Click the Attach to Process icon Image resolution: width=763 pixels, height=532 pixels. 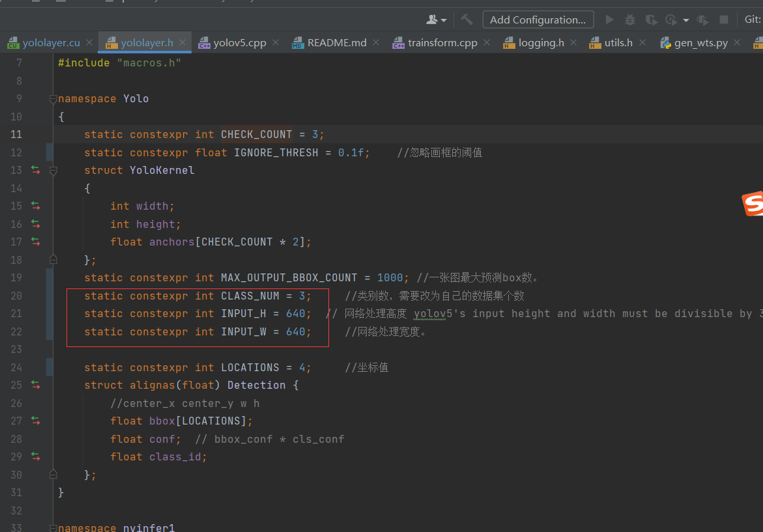pyautogui.click(x=702, y=20)
